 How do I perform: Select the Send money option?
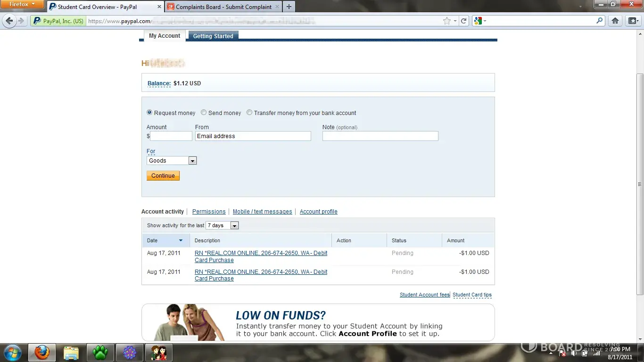[x=204, y=113]
